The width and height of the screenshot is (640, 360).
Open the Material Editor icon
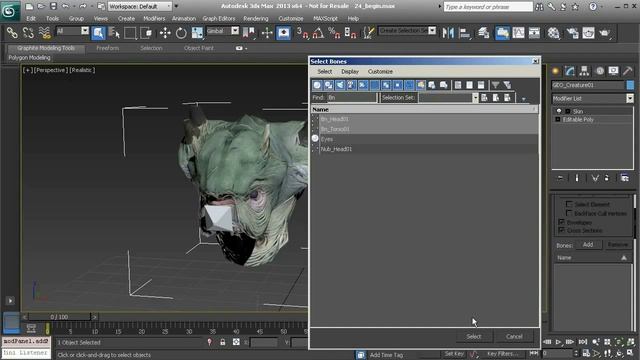tap(553, 33)
